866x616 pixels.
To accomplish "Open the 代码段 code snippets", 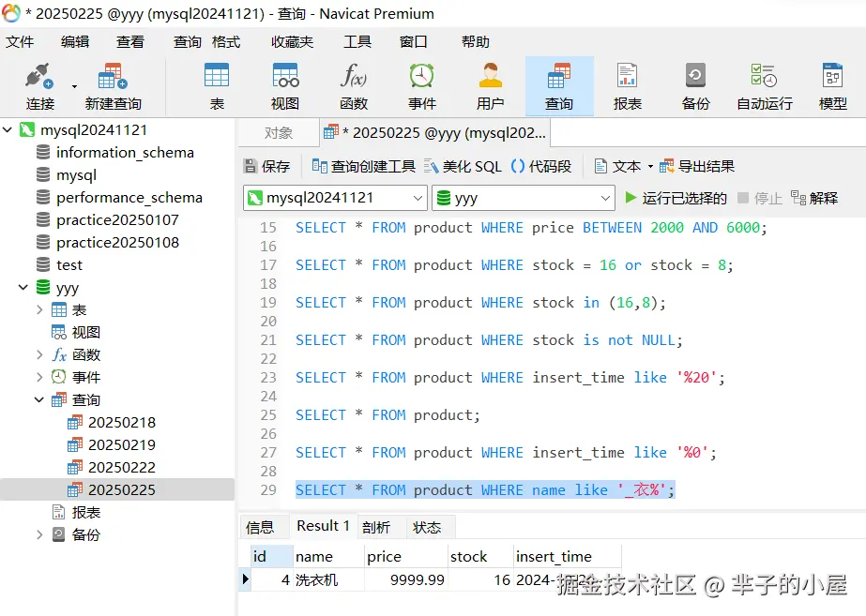I will 541,166.
